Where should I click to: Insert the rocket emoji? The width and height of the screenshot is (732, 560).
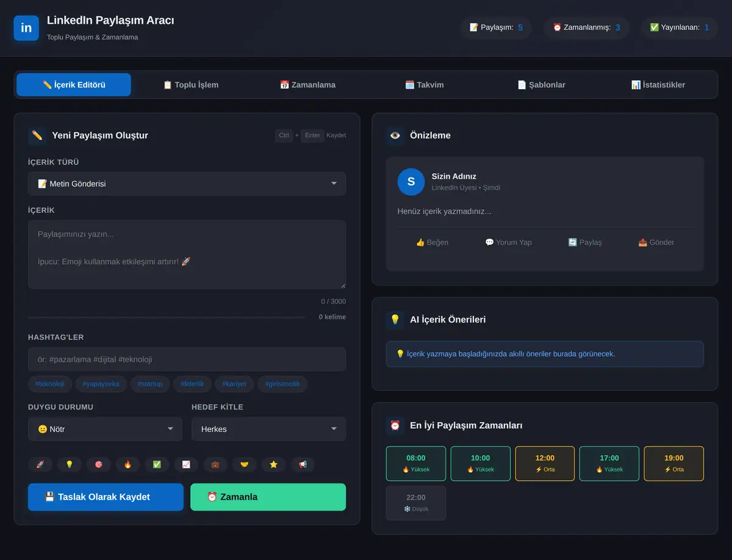tap(40, 464)
